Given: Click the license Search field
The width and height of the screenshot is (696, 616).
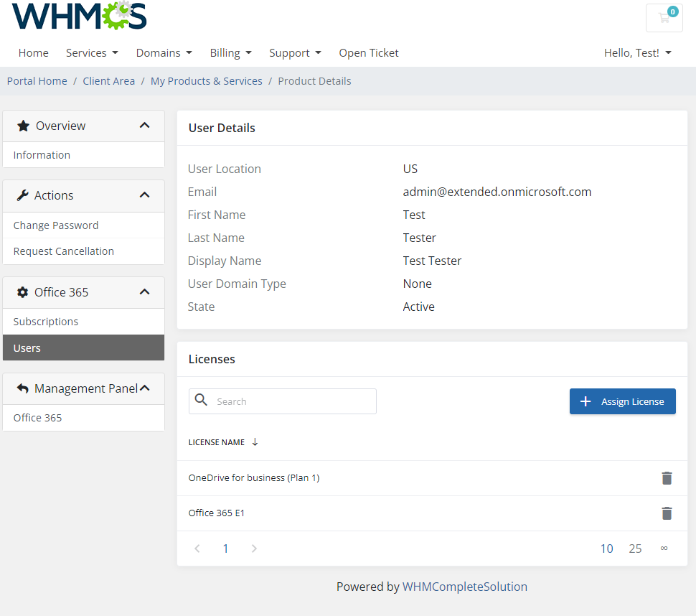Looking at the screenshot, I should point(282,401).
